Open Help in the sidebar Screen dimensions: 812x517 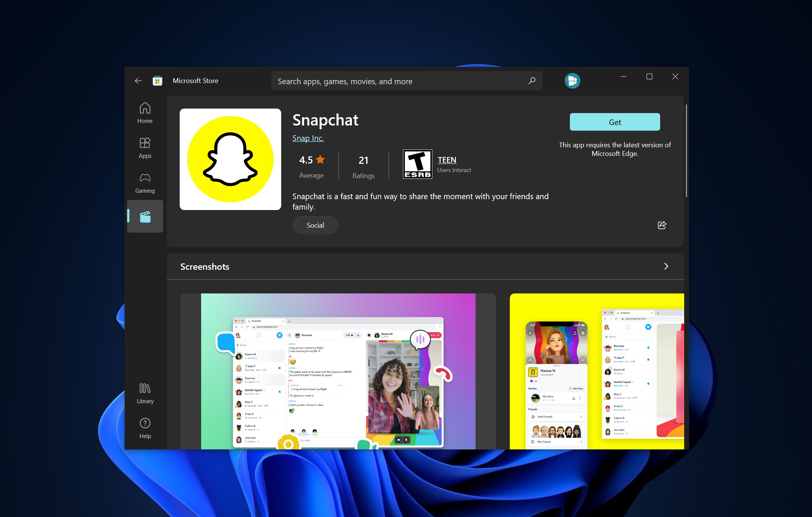(x=145, y=428)
